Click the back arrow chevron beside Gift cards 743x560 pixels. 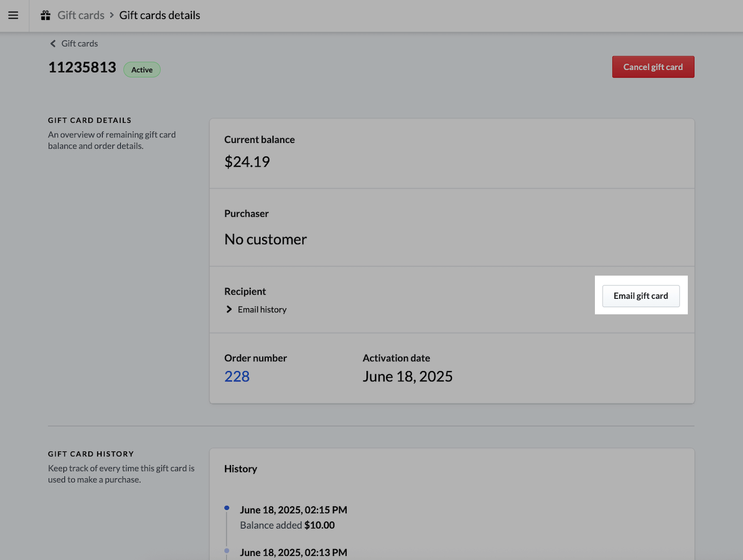53,44
